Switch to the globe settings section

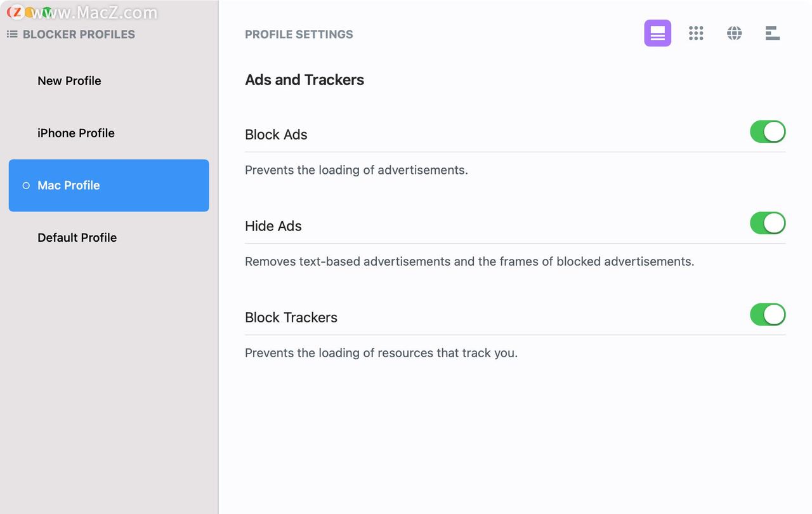point(734,34)
